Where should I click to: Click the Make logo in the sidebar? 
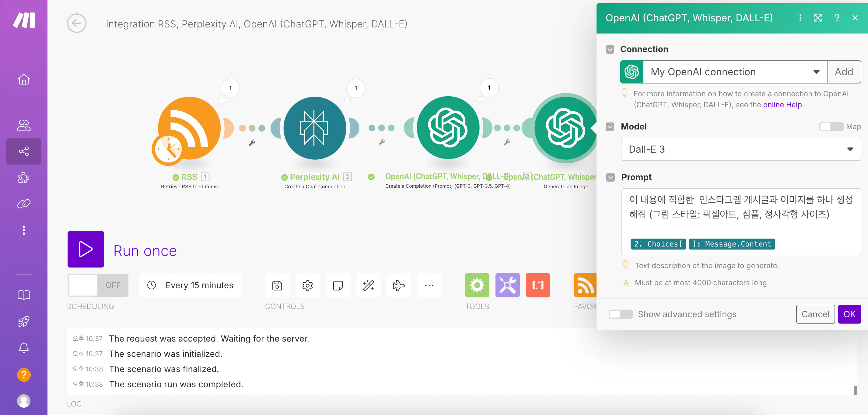[24, 20]
